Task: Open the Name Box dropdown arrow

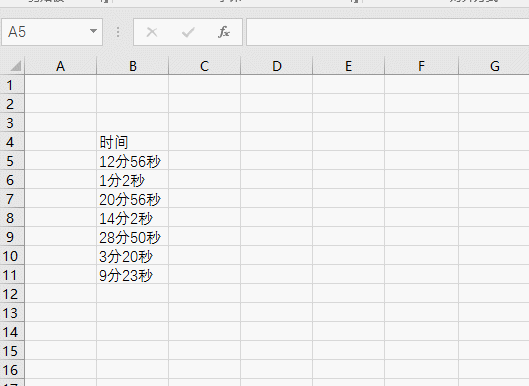Action: tap(93, 32)
